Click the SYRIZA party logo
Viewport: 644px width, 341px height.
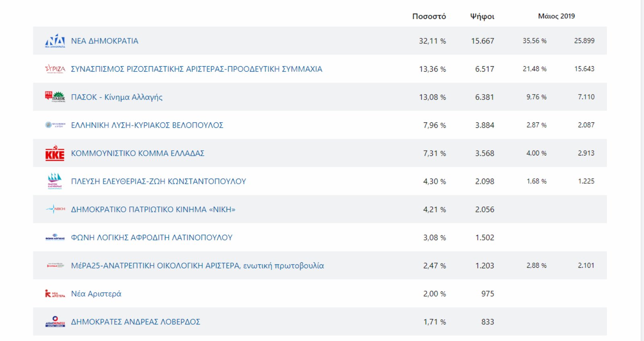[55, 69]
